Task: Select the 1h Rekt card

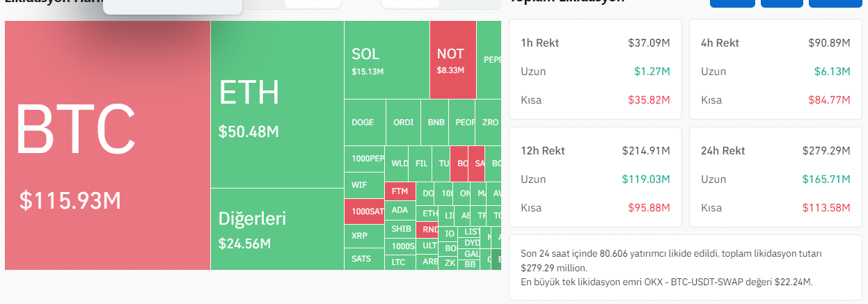Action: [595, 70]
